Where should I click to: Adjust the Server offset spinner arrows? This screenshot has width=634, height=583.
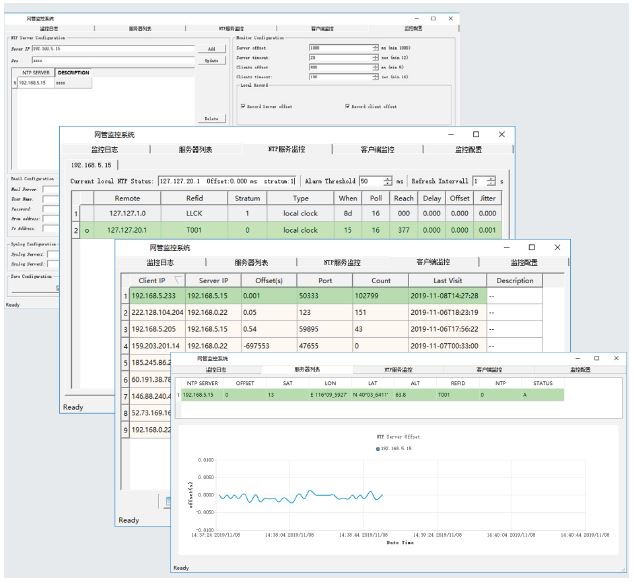(x=376, y=47)
